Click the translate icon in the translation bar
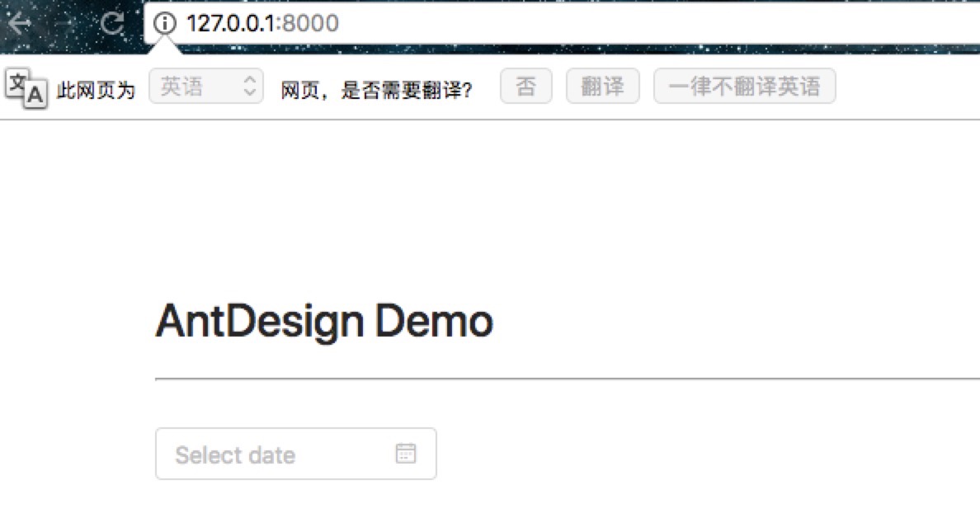The height and width of the screenshot is (518, 980). pos(26,89)
